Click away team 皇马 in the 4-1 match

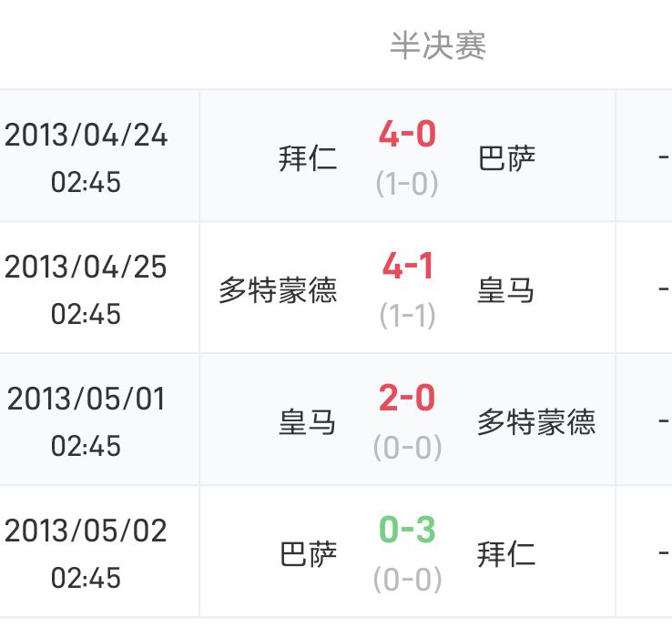506,290
